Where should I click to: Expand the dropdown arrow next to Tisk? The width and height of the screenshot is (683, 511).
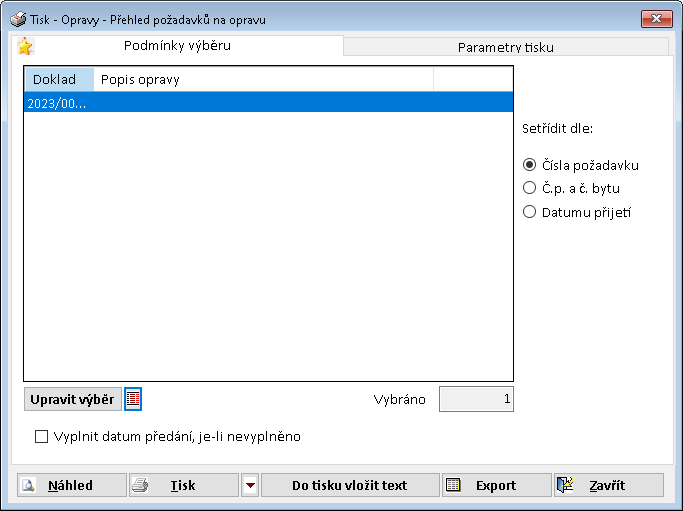(250, 485)
